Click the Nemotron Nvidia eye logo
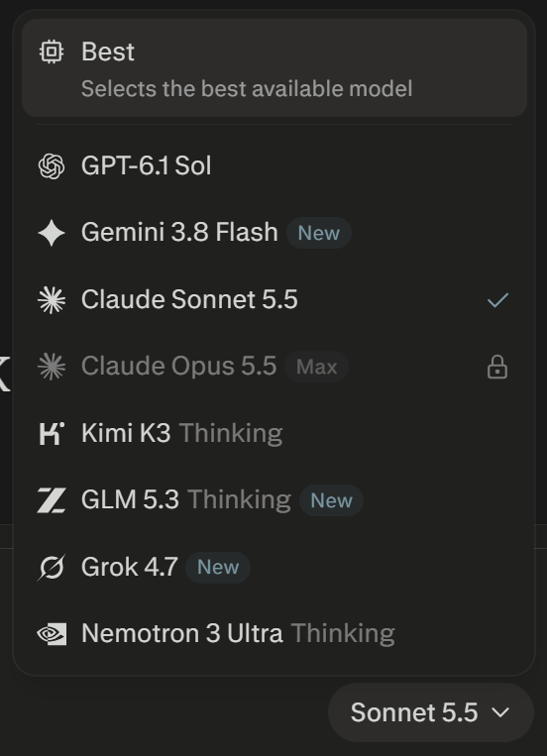Screen dimensions: 547x756 [x=52, y=634]
